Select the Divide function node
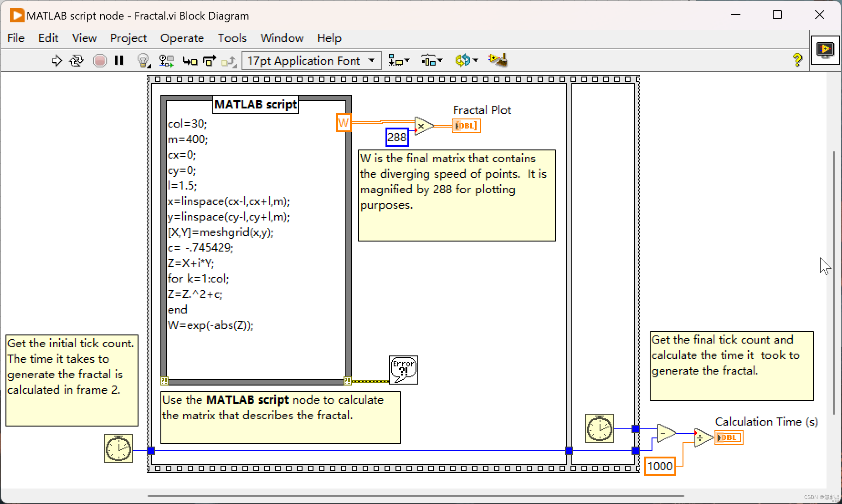 tap(703, 438)
